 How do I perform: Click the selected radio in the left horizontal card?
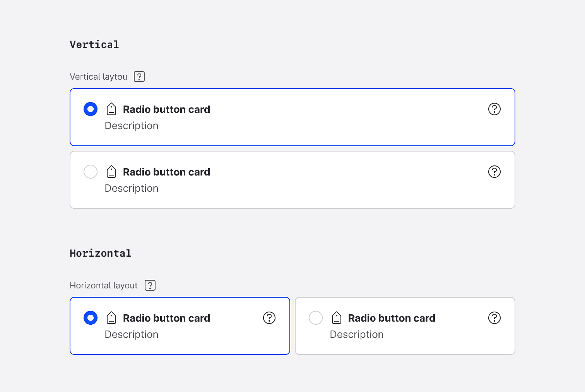[x=90, y=318]
